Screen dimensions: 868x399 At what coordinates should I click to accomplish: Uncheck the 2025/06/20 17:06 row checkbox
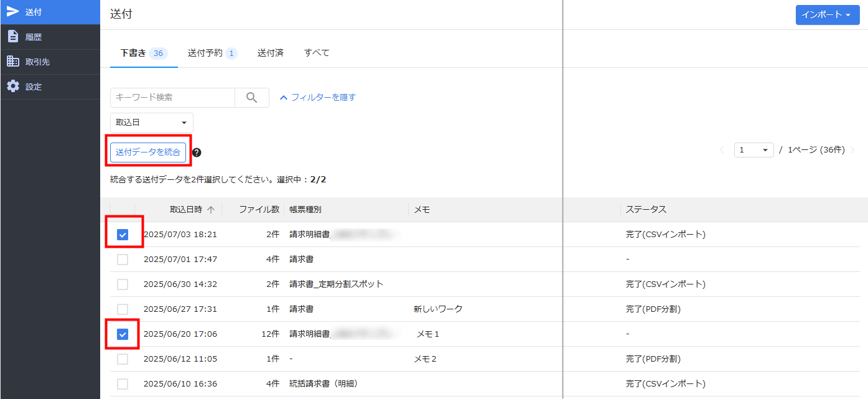coord(123,334)
